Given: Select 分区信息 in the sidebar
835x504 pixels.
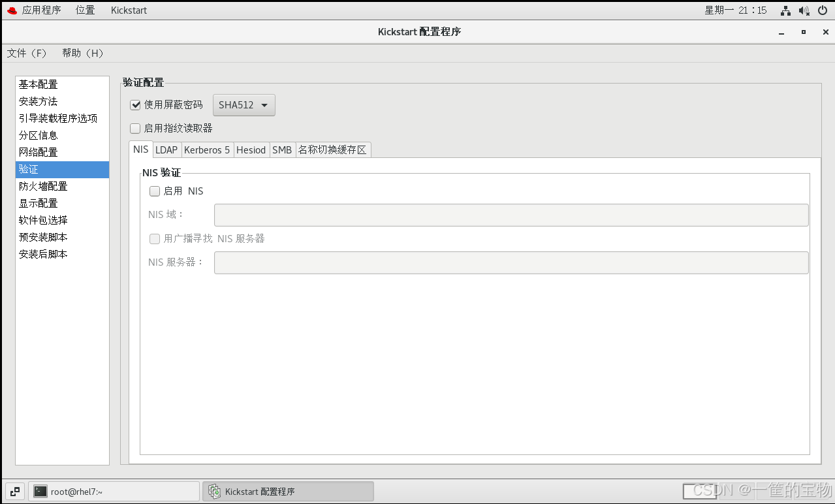Looking at the screenshot, I should 62,135.
